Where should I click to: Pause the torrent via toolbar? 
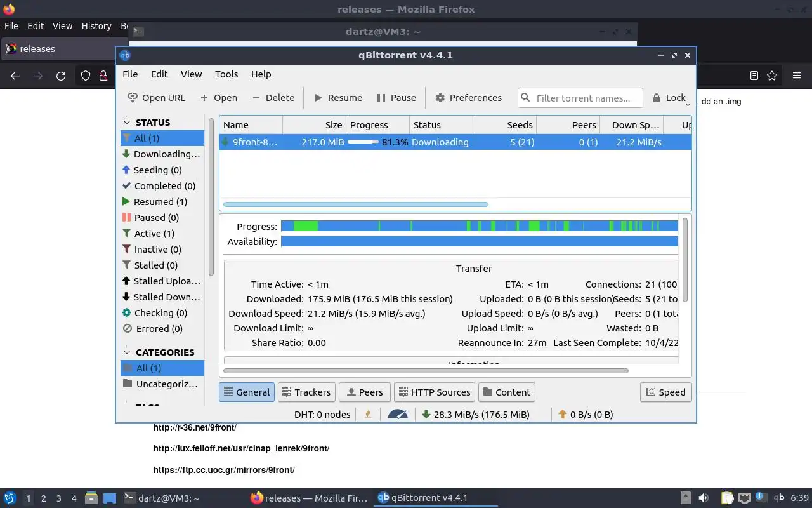pos(396,98)
